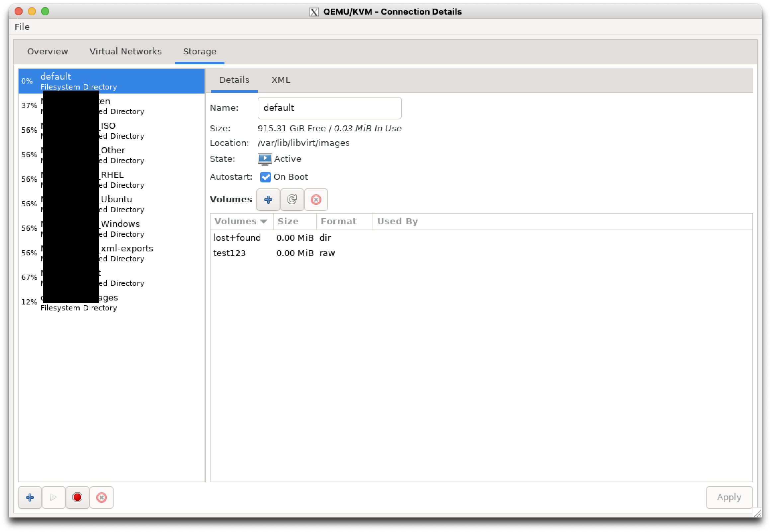Switch to the XML tab
771x532 pixels.
(x=281, y=80)
